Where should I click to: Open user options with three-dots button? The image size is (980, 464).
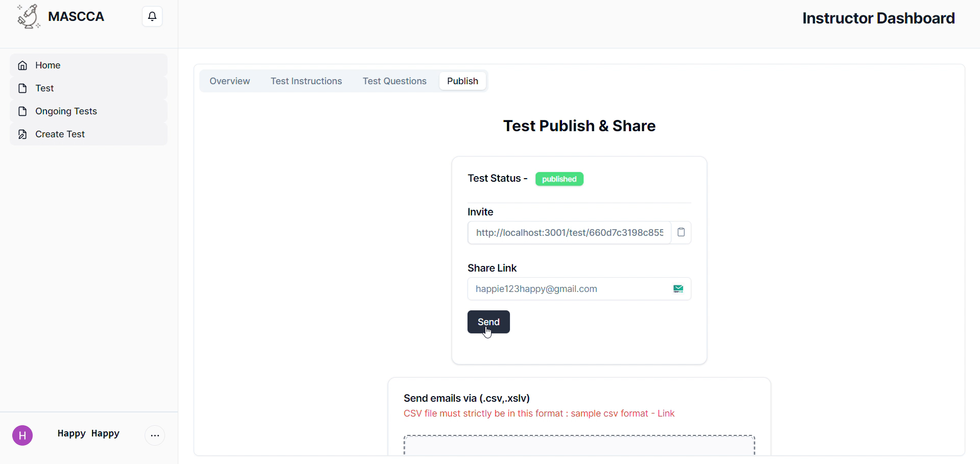click(x=155, y=435)
